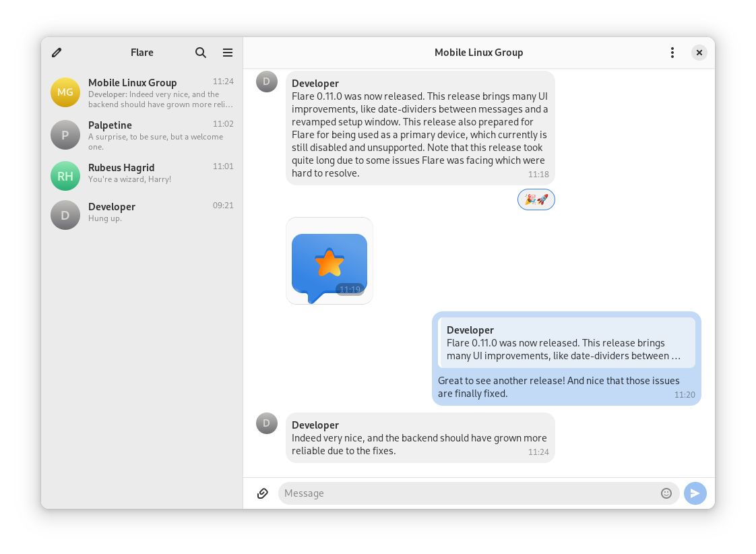The height and width of the screenshot is (554, 756).
Task: Click the Mobile Linux Group header title
Action: click(x=478, y=53)
